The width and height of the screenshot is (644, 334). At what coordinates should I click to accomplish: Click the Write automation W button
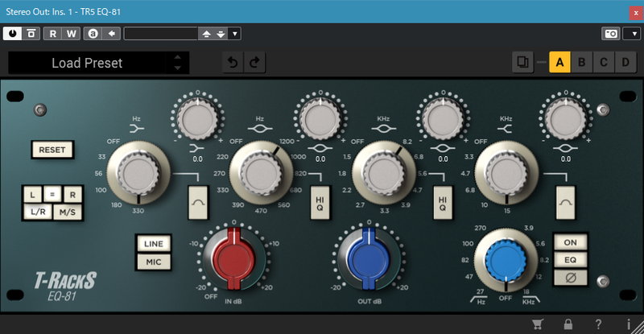tap(71, 34)
